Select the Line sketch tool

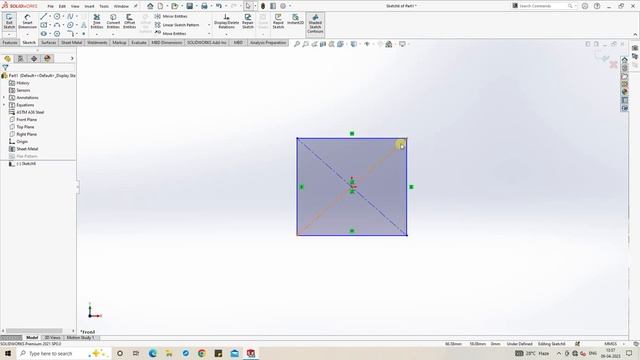click(x=44, y=16)
